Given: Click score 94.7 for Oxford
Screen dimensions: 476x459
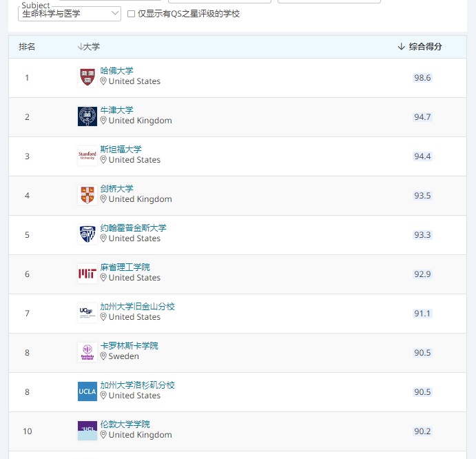Looking at the screenshot, I should point(422,117).
